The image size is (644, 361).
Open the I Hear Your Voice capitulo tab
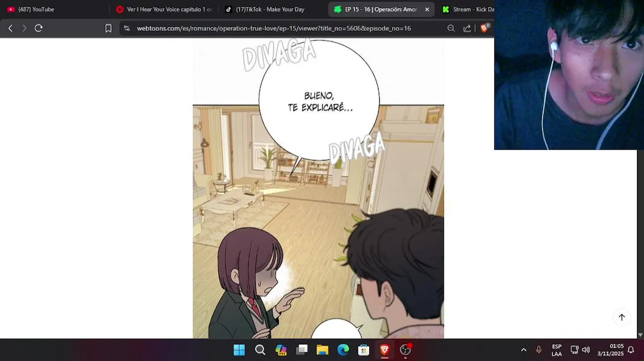coord(164,9)
